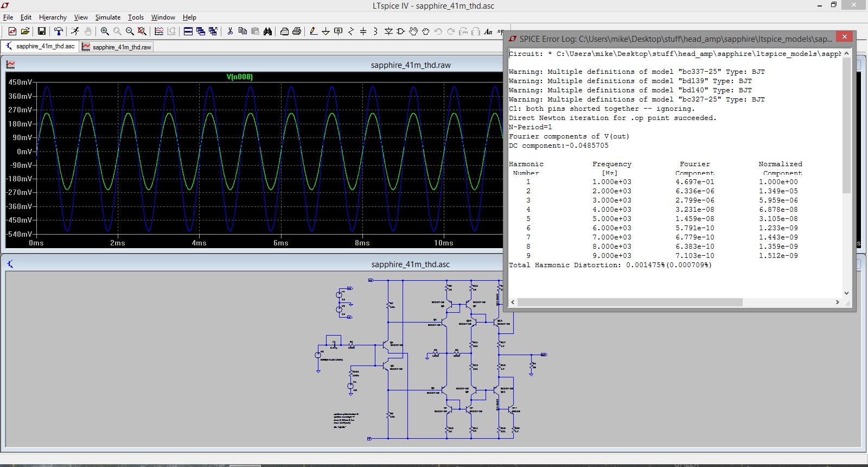Click the Total Harmonic Distortion line
The width and height of the screenshot is (868, 467).
610,265
